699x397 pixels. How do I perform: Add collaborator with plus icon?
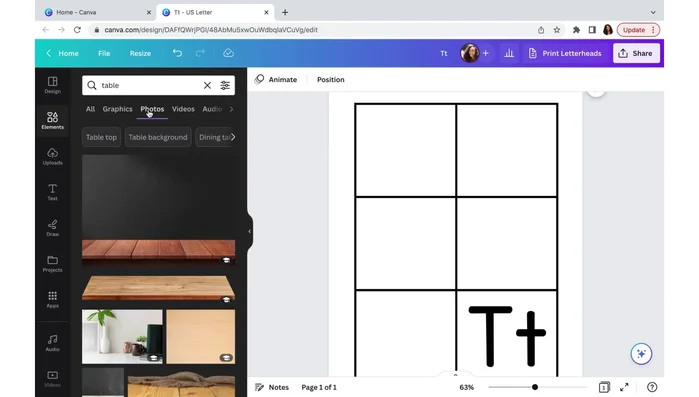[x=485, y=53]
